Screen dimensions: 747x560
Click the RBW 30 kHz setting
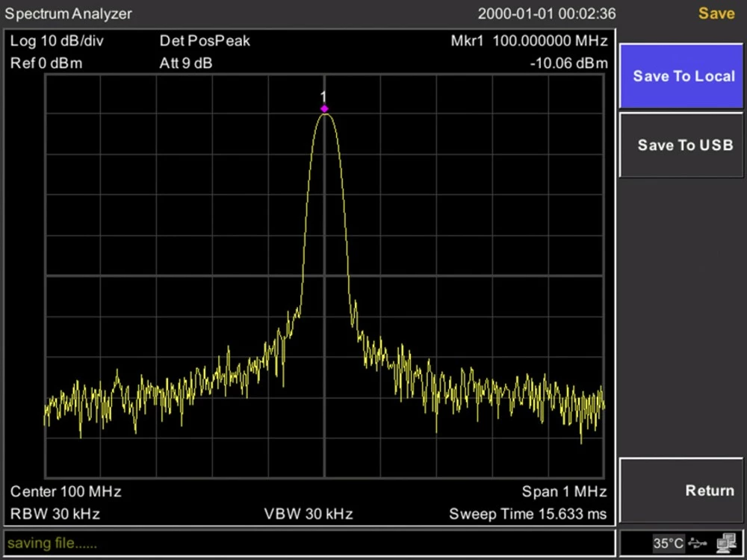pos(55,514)
